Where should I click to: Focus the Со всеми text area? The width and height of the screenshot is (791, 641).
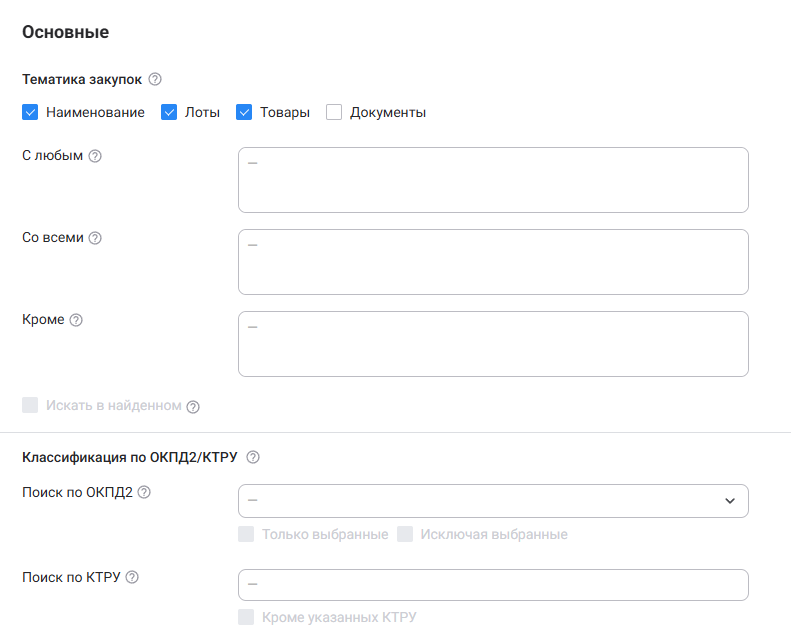493,262
